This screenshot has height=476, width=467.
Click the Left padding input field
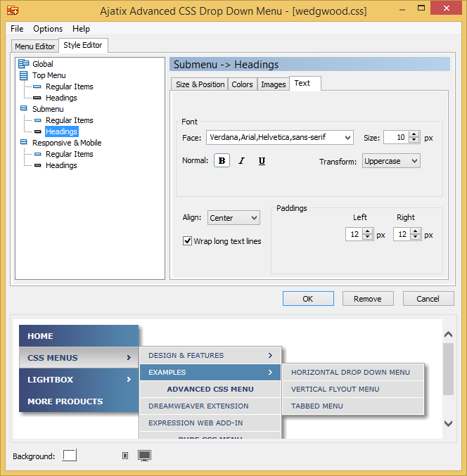click(x=354, y=234)
